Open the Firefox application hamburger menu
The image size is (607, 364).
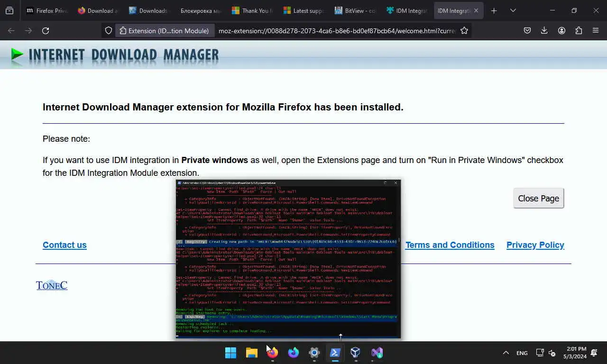(596, 30)
